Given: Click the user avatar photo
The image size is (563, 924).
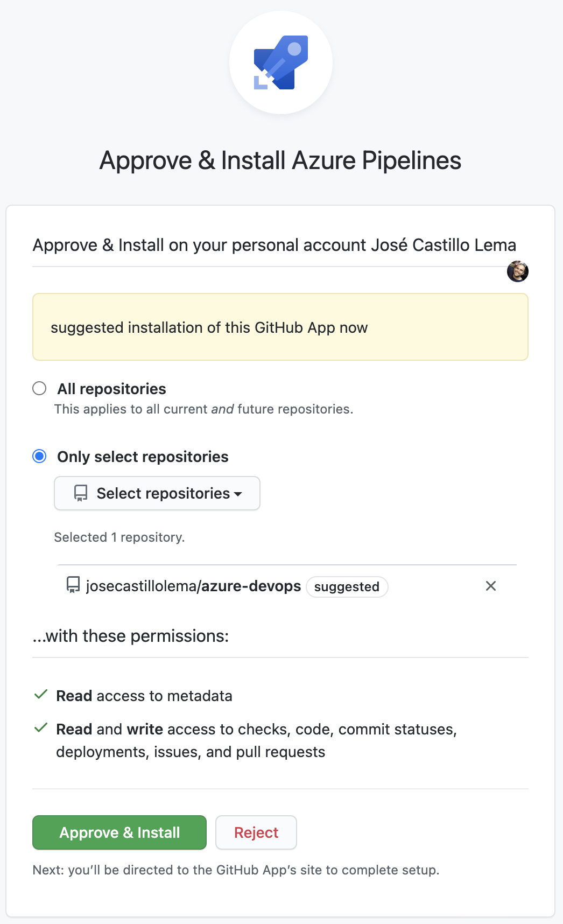Looking at the screenshot, I should coord(518,271).
